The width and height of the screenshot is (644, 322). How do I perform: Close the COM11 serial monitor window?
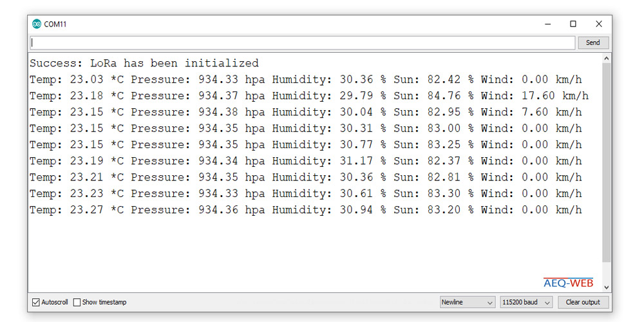(599, 24)
